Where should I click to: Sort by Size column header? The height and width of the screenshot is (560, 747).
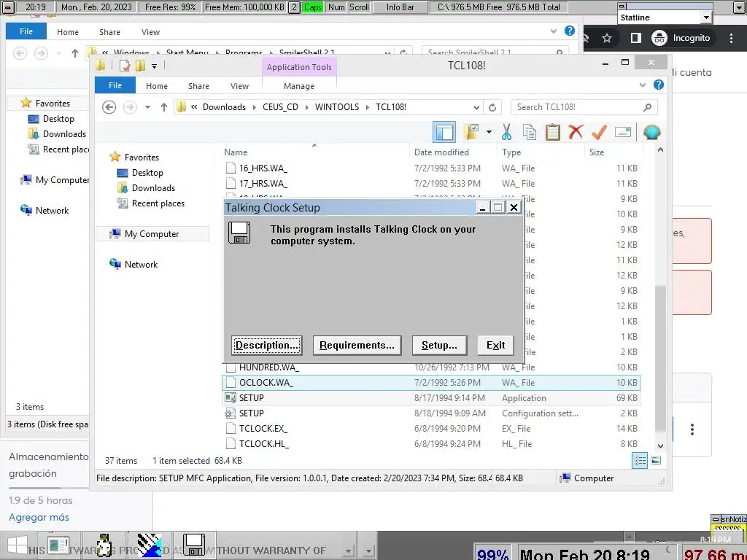597,152
